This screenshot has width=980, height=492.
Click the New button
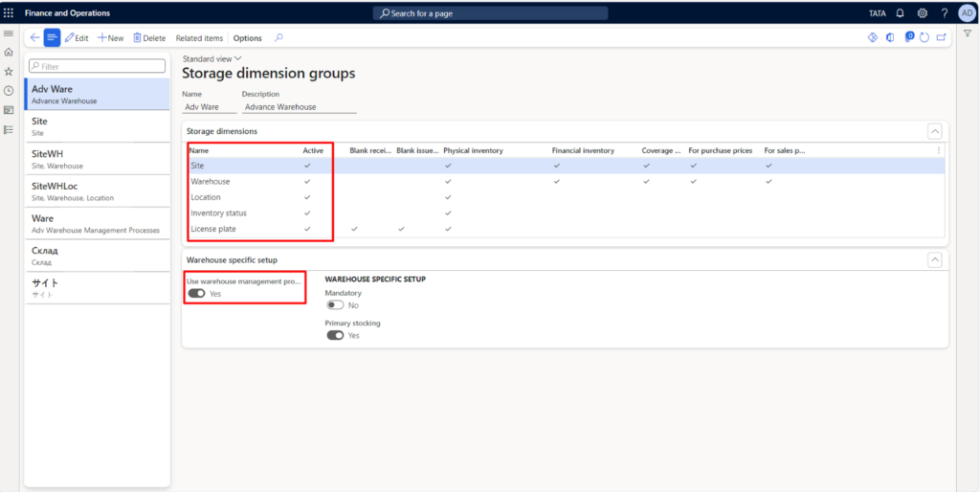(111, 38)
